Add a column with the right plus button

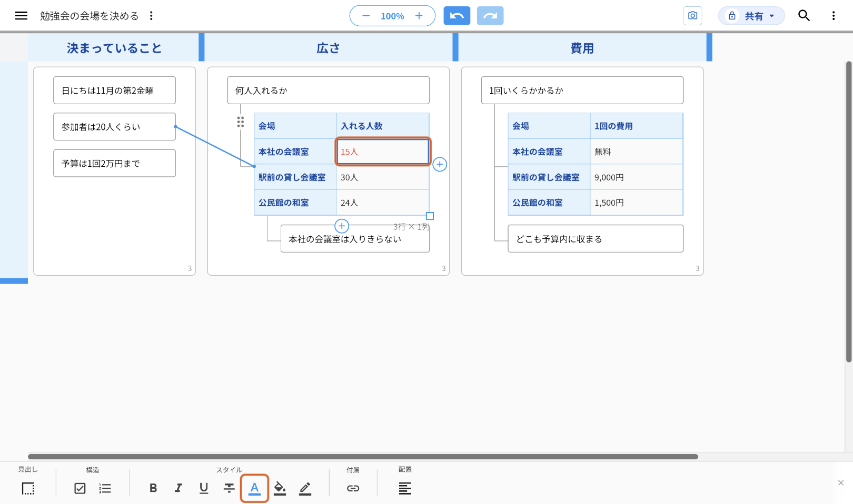click(440, 164)
